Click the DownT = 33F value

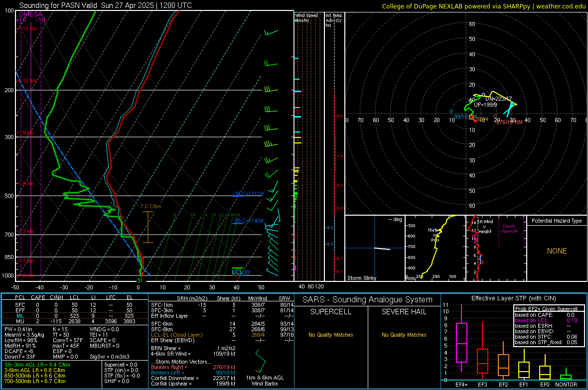tap(20, 357)
